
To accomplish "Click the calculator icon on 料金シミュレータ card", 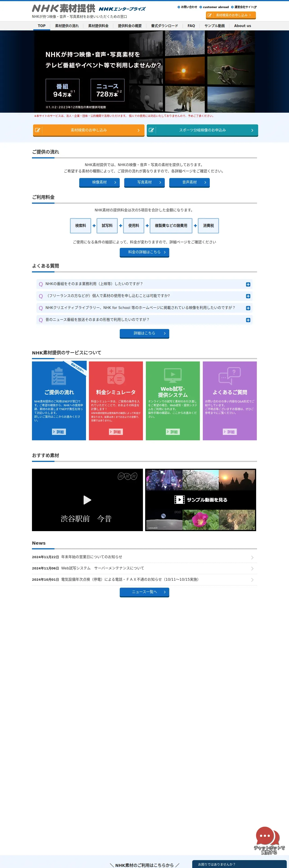I will (116, 376).
